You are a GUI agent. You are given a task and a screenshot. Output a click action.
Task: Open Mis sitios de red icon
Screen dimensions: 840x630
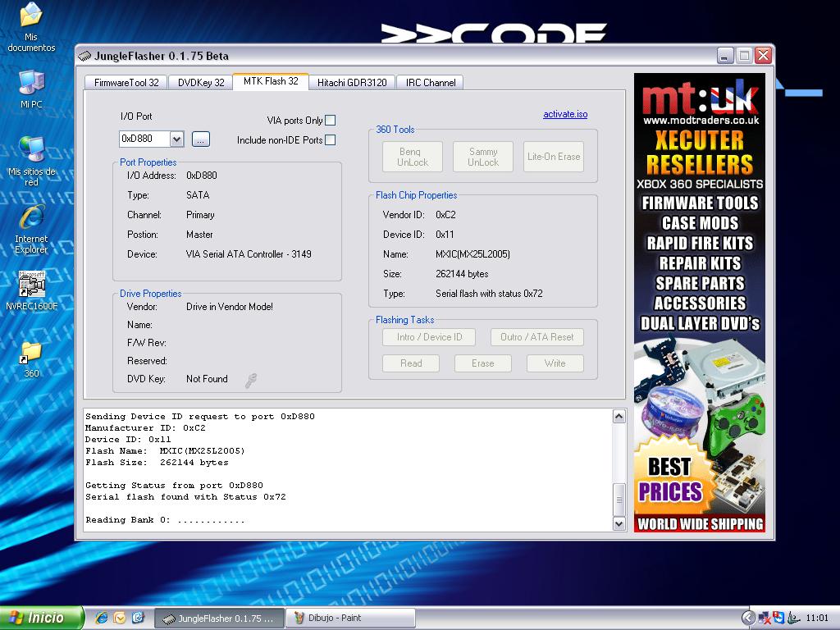31,150
